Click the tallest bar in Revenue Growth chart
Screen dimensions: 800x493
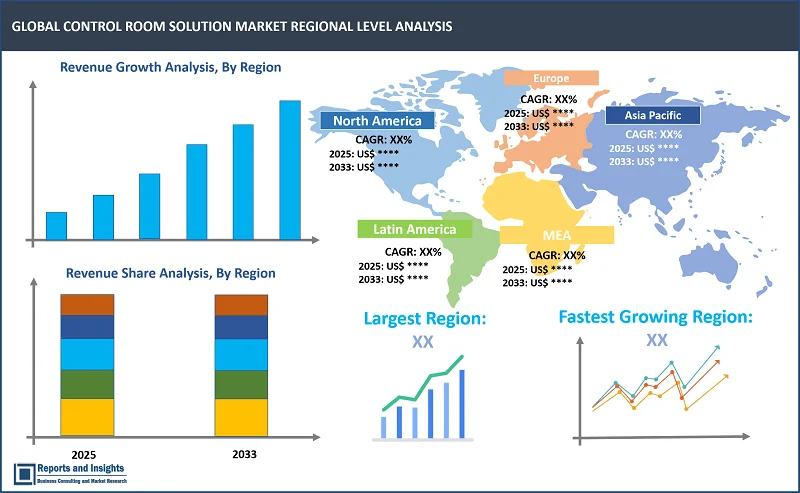point(290,170)
